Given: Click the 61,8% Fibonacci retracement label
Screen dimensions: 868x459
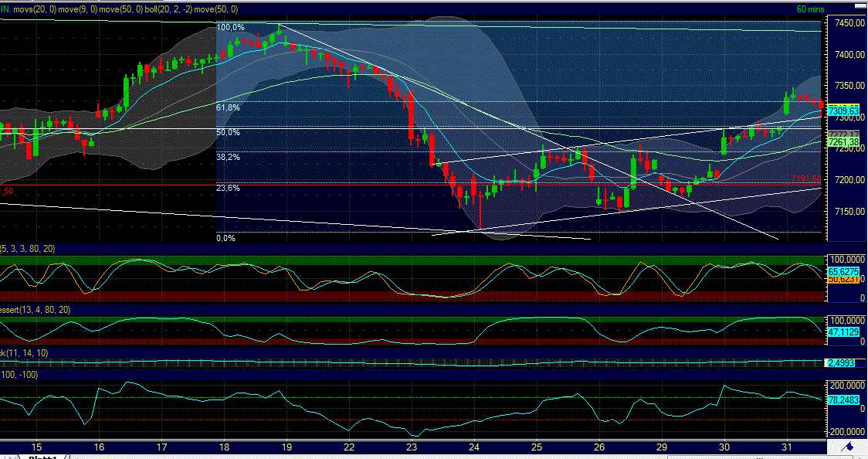Looking at the screenshot, I should [229, 109].
